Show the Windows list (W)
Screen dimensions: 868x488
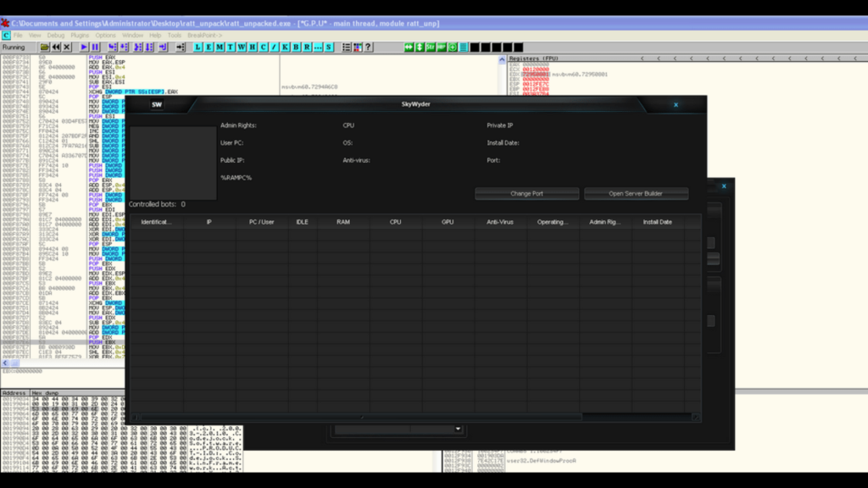(242, 47)
